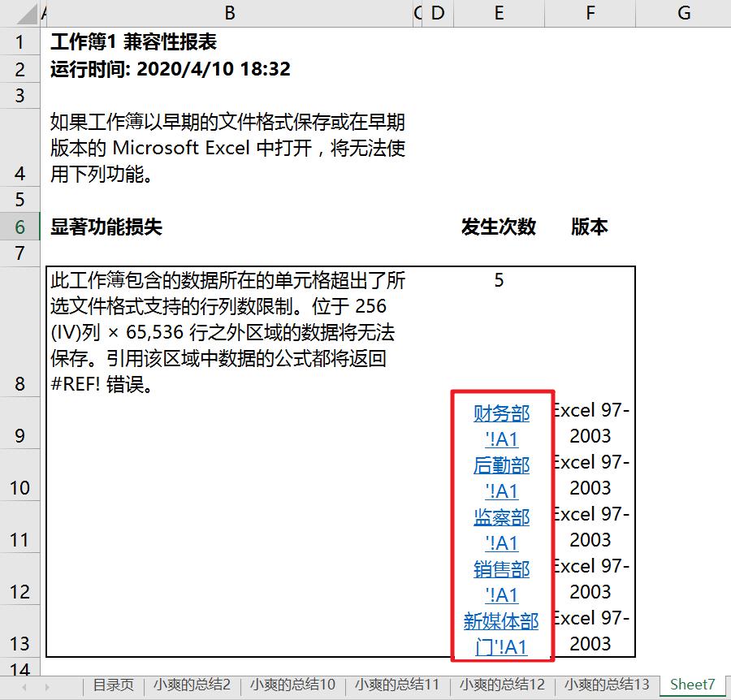Select column header B
This screenshot has width=731, height=700.
(230, 13)
